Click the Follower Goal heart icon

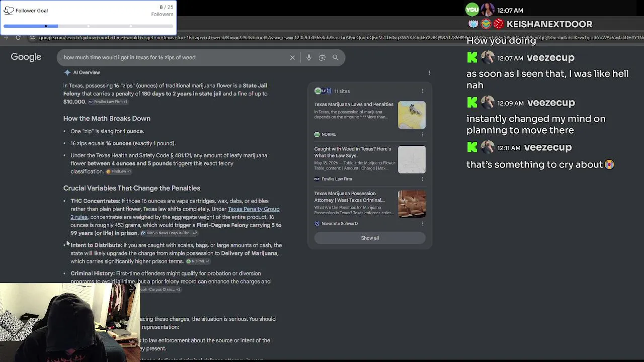click(x=9, y=11)
